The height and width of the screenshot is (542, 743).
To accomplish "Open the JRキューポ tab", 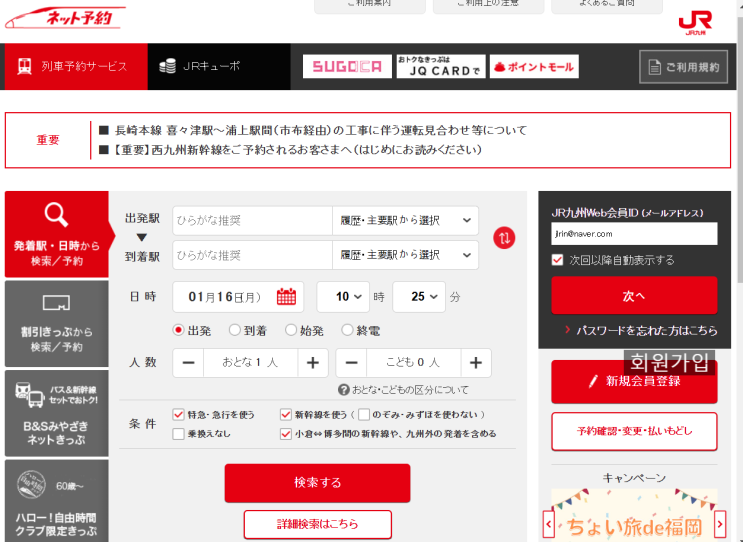I will [x=219, y=66].
